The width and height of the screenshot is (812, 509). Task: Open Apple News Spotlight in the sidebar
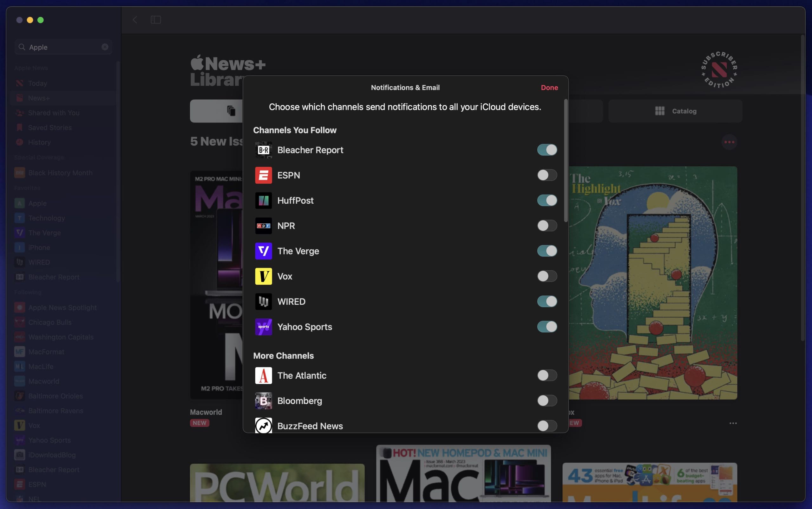point(63,308)
